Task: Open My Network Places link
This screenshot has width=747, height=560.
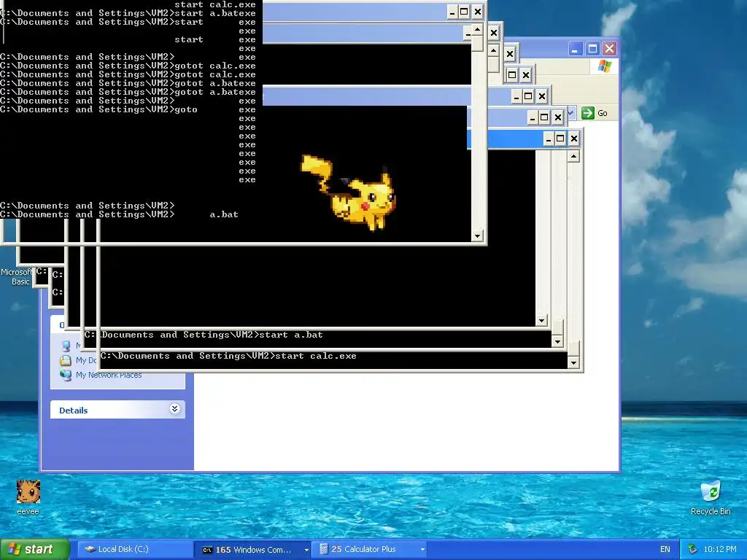Action: [x=109, y=376]
